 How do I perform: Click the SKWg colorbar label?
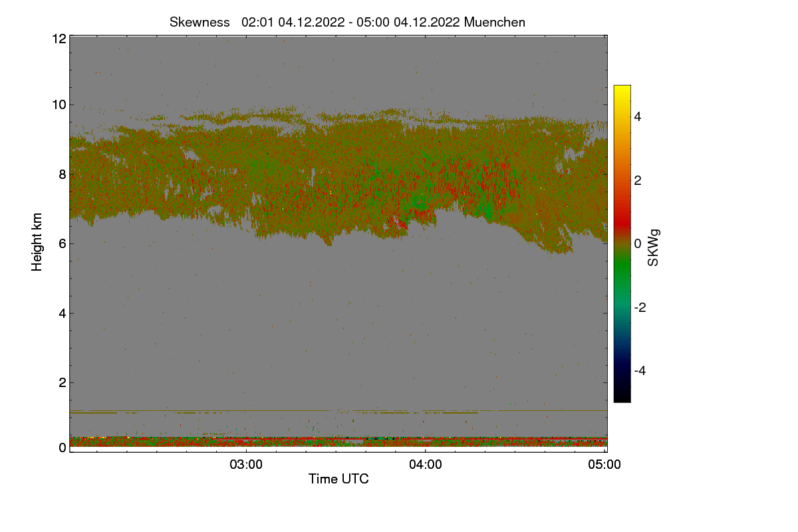click(654, 248)
